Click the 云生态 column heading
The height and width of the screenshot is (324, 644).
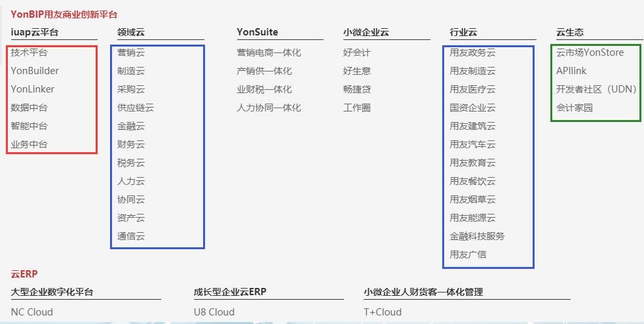[570, 32]
